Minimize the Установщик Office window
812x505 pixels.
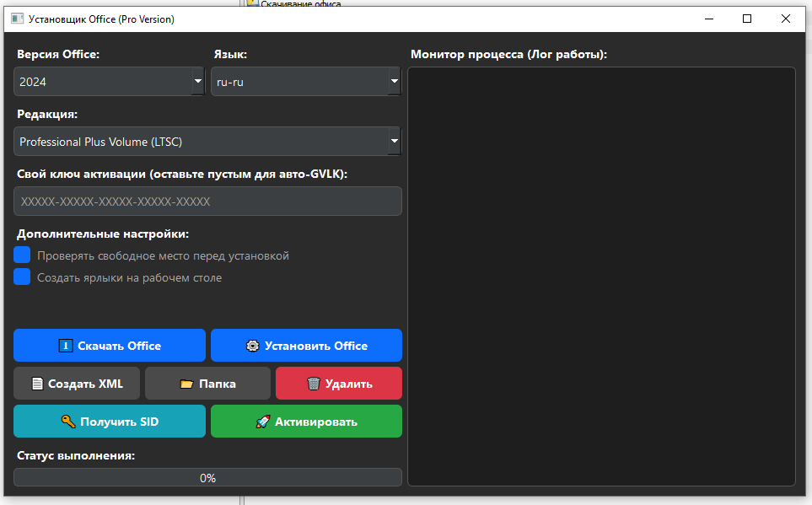709,19
